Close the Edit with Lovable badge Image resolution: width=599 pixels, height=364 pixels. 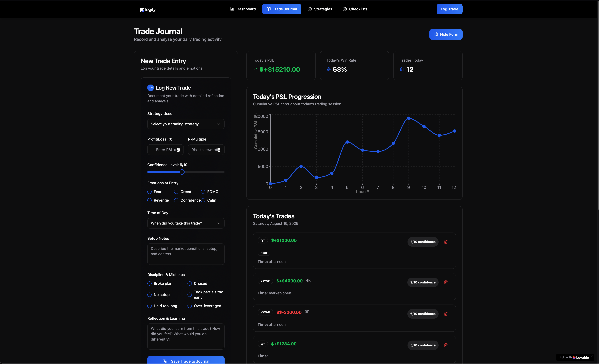[x=591, y=356]
